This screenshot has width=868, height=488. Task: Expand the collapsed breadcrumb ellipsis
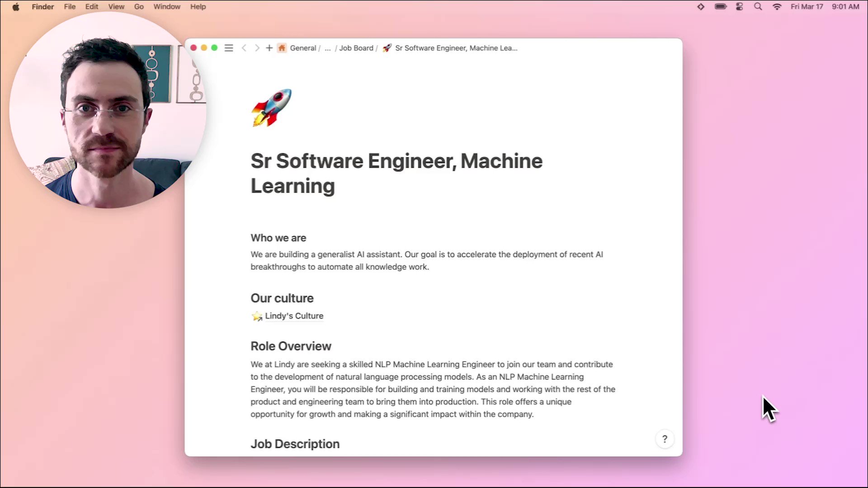tap(327, 48)
